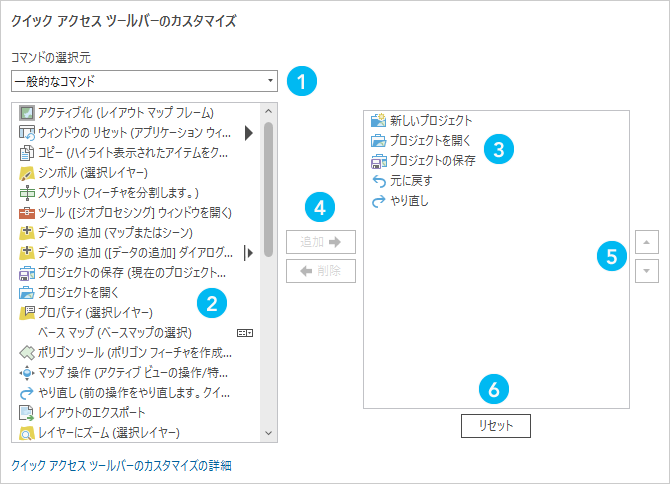
Task: Click the レイアウトのエクスポート icon
Action: point(27,412)
